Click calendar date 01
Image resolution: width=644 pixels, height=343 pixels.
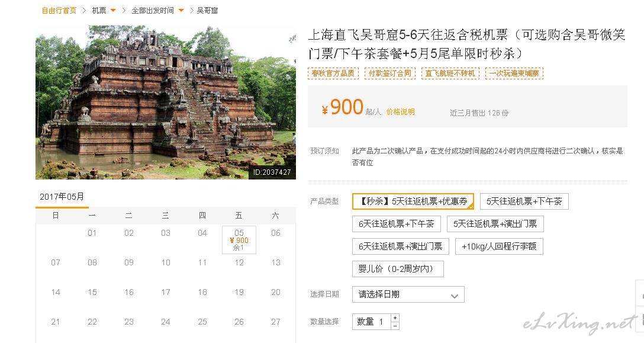coord(92,233)
